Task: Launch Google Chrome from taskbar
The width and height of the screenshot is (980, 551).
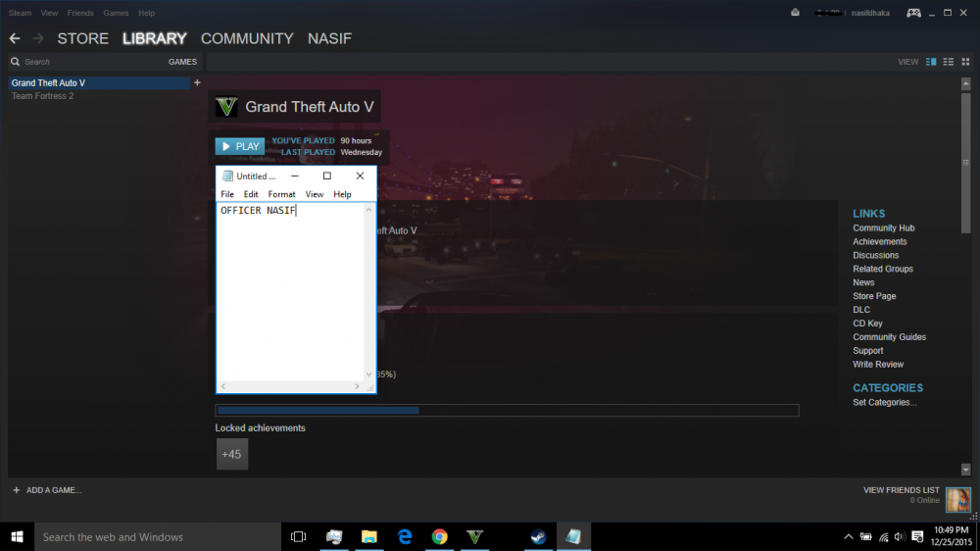Action: click(439, 536)
